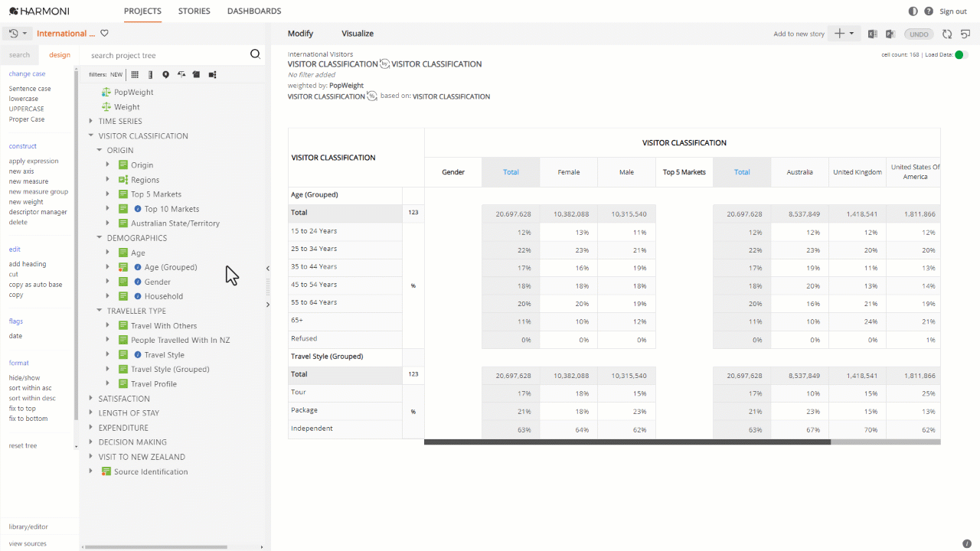Switch to the STORIES tab
Image resolution: width=980 pixels, height=551 pixels.
[194, 11]
